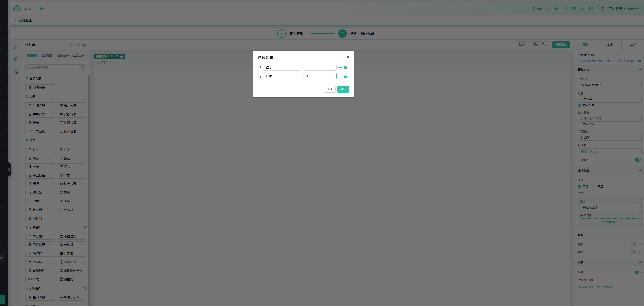This screenshot has height=306, width=644.
Task: Click drag handle of 隐藏 row
Action: [x=260, y=76]
